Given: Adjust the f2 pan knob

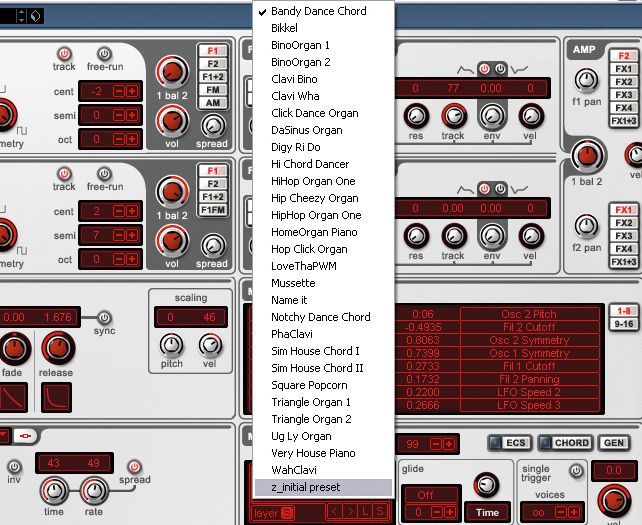Looking at the screenshot, I should 586,226.
